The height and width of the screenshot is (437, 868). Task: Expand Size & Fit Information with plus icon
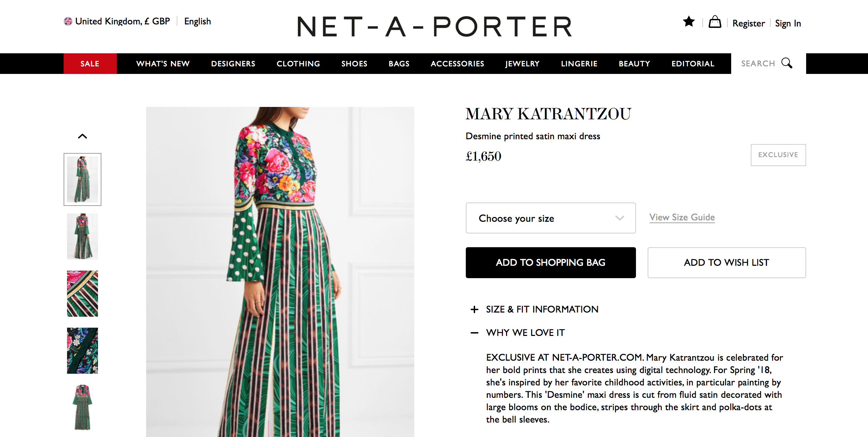point(474,309)
